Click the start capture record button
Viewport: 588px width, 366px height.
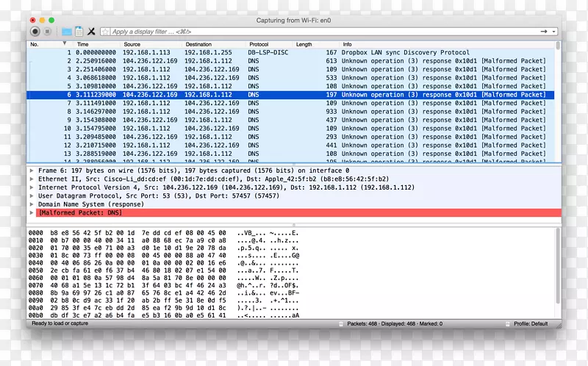pyautogui.click(x=35, y=32)
